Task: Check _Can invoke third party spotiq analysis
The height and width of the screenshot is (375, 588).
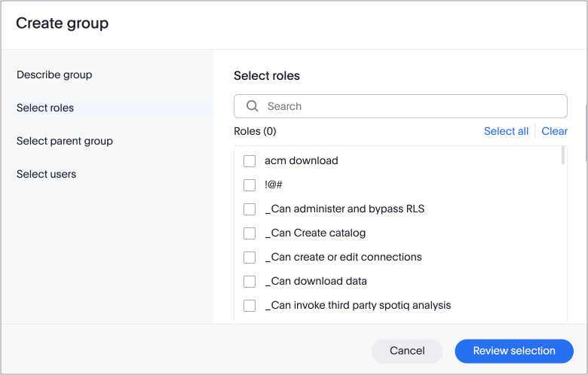Action: tap(250, 306)
